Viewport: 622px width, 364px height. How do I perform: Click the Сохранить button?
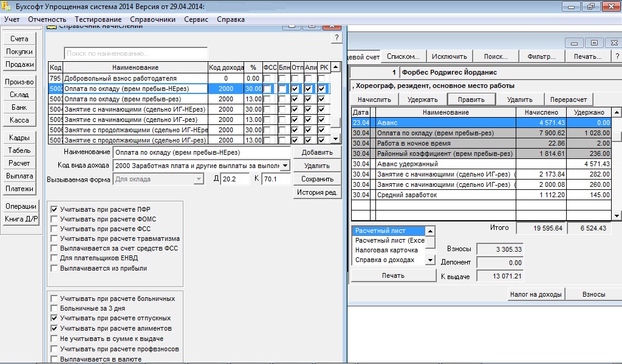click(x=317, y=179)
